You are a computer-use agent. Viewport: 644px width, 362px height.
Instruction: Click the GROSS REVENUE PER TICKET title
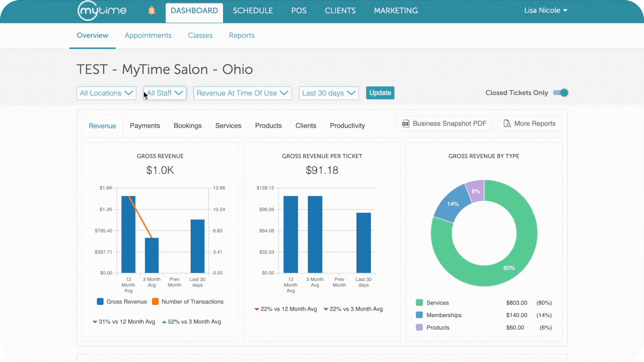coord(322,156)
